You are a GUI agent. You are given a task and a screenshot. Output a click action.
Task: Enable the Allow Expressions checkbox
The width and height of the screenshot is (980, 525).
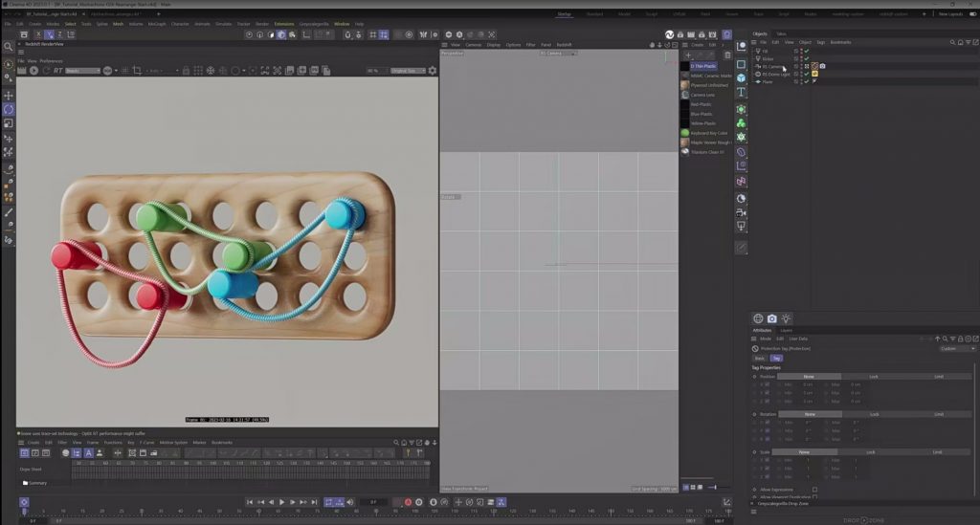point(814,490)
